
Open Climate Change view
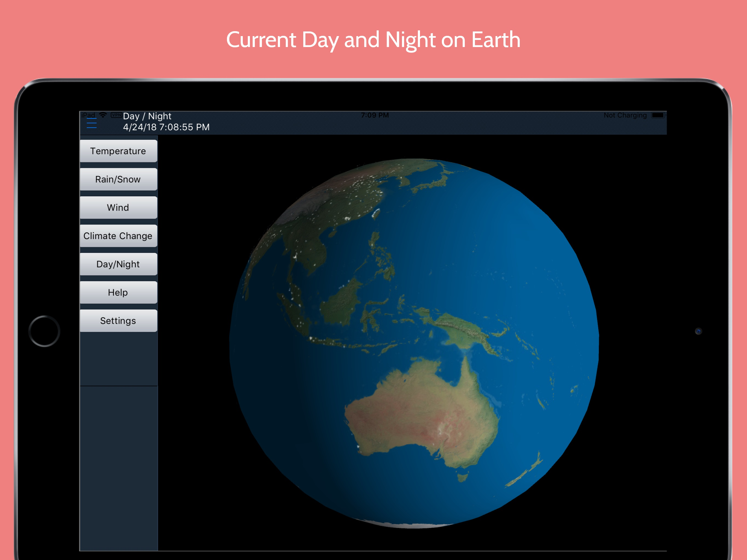(118, 236)
